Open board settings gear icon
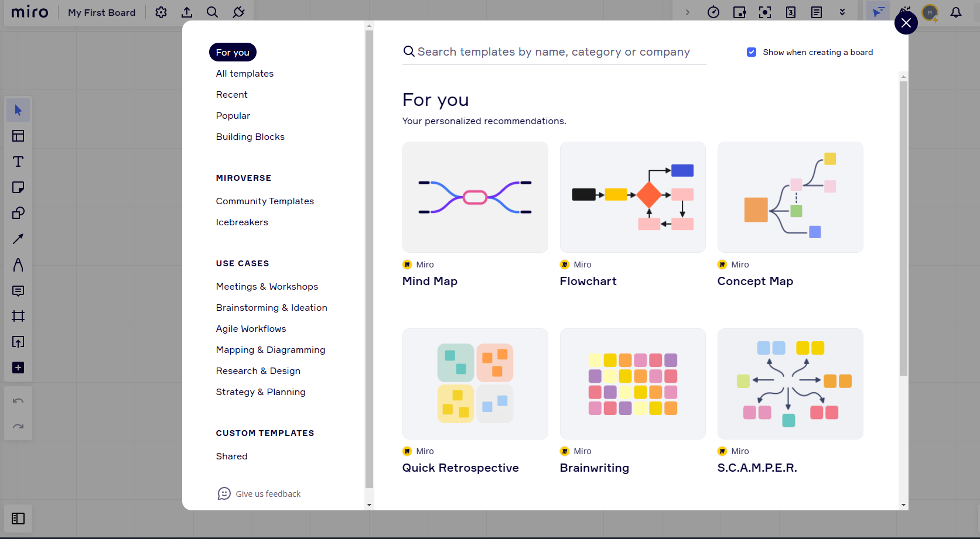Viewport: 980px width, 539px height. pyautogui.click(x=161, y=12)
